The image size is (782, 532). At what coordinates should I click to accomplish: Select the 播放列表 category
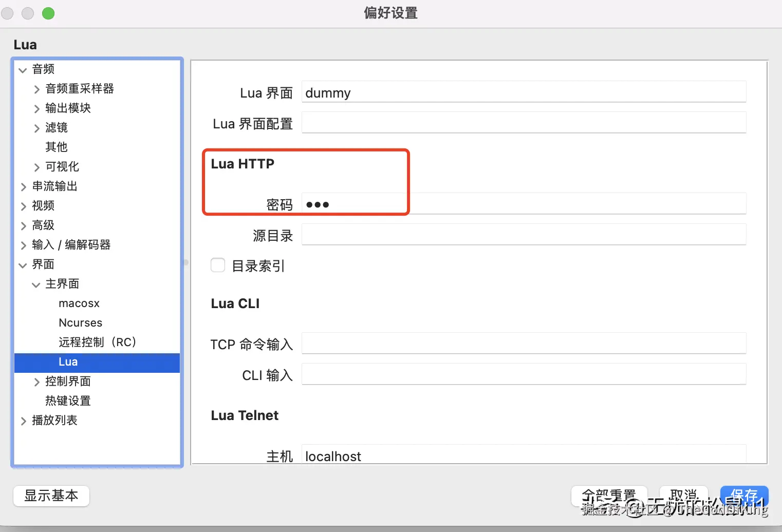(55, 420)
